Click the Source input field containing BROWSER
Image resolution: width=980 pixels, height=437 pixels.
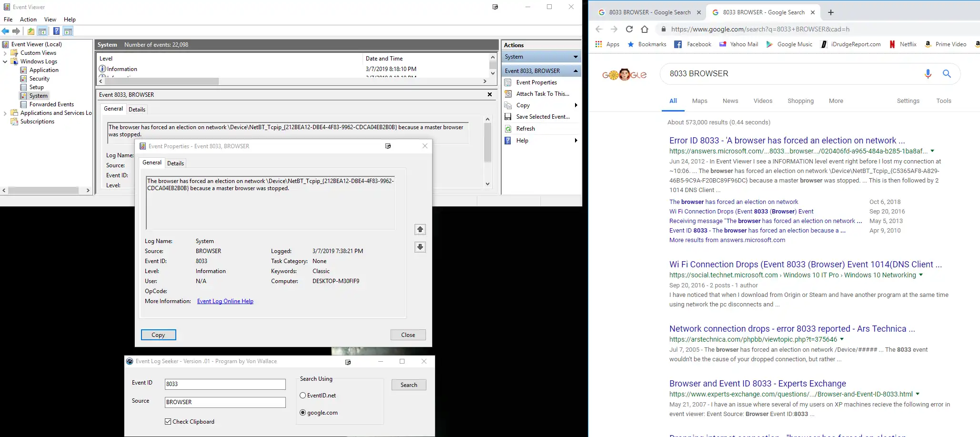[225, 402]
